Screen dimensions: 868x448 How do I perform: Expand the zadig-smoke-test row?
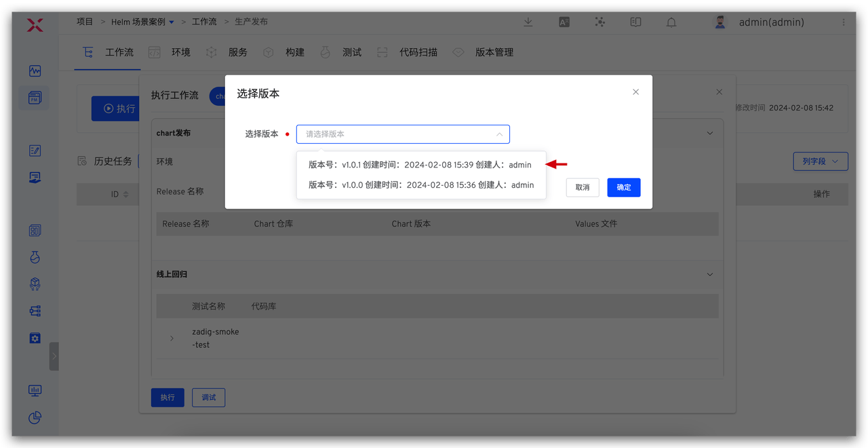172,338
